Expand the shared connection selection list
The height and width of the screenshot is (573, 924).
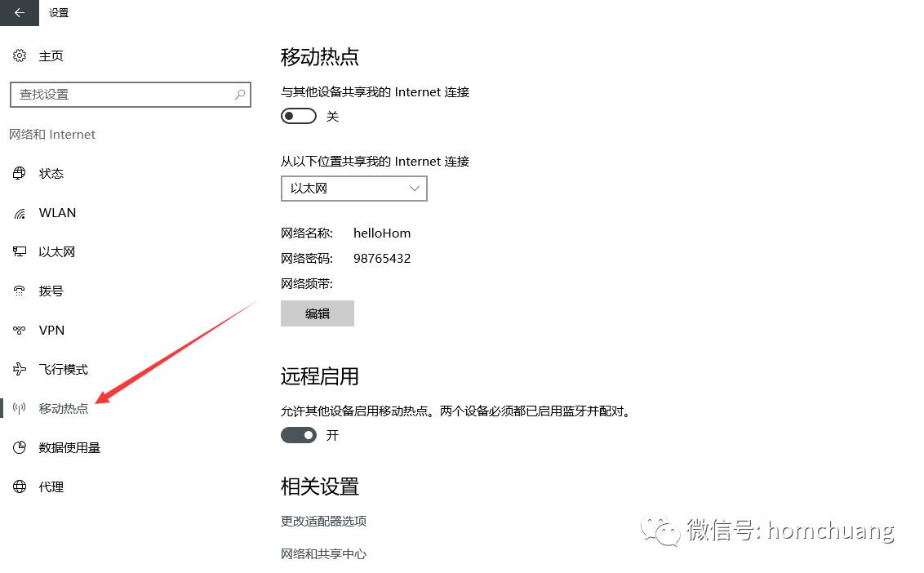[353, 189]
